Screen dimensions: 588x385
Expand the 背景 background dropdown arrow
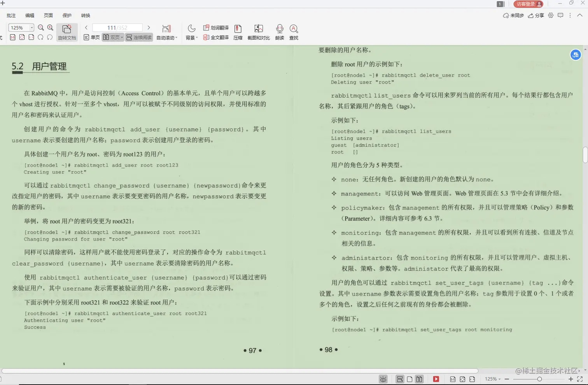(x=197, y=38)
